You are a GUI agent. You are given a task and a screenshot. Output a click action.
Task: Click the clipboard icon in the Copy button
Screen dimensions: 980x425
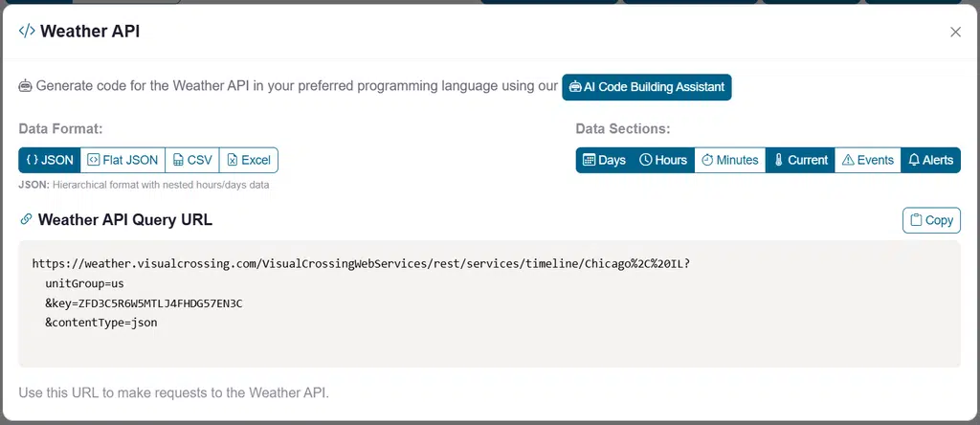916,220
